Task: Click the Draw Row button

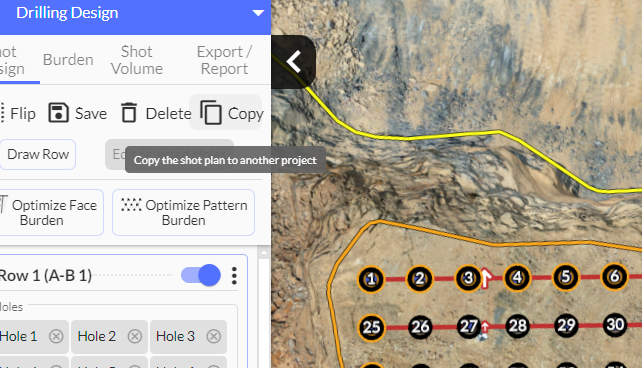Action: click(38, 154)
